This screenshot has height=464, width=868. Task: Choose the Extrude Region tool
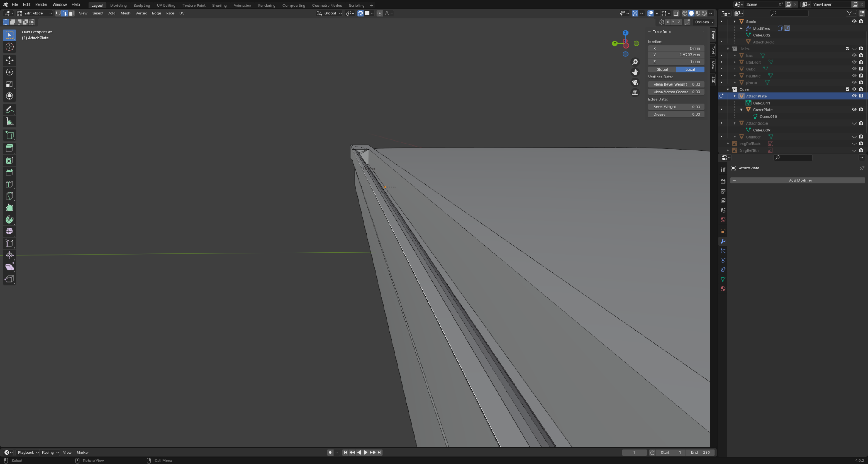click(9, 148)
